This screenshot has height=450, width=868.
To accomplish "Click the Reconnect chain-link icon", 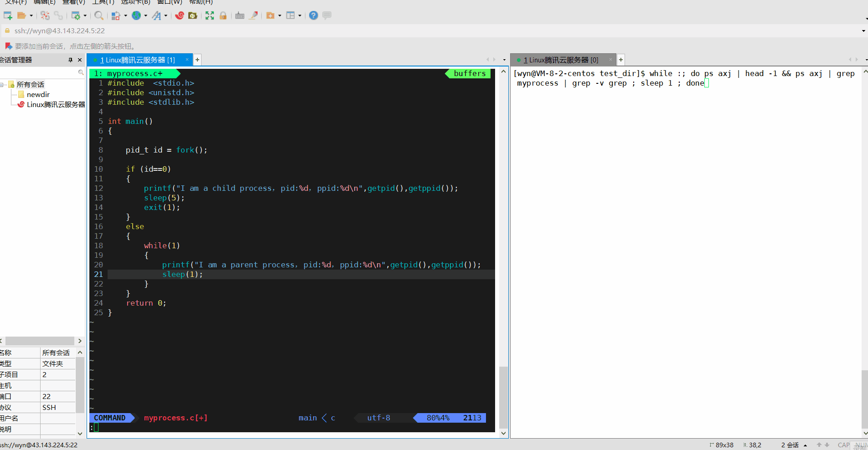I will click(58, 15).
